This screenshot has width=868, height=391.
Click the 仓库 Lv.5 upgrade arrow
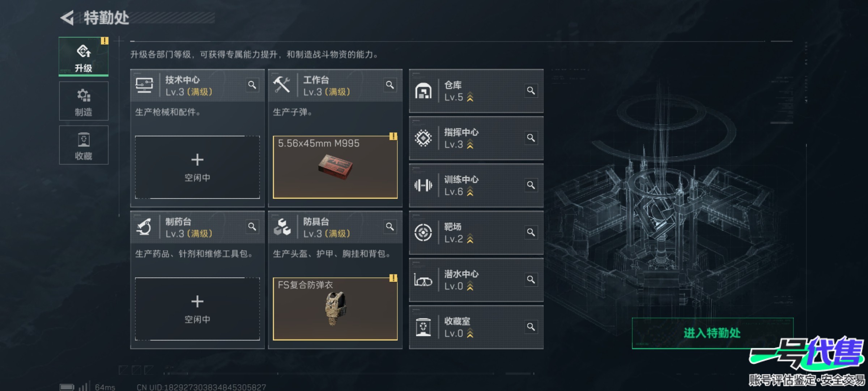470,97
